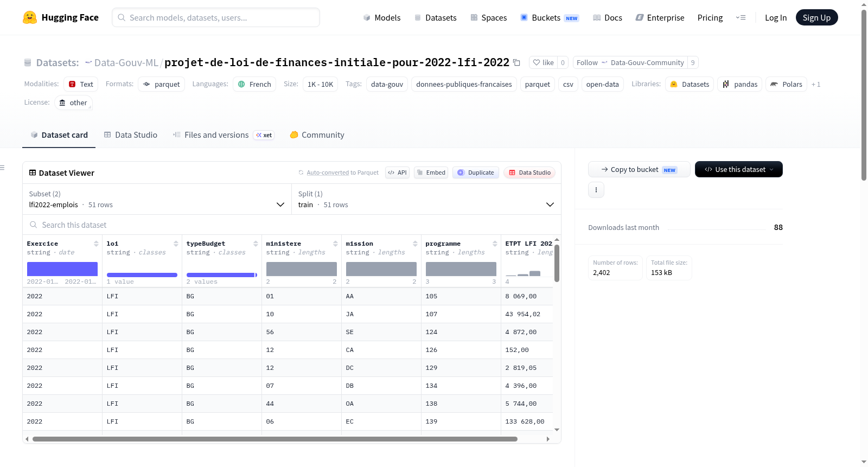Image resolution: width=868 pixels, height=467 pixels.
Task: Open the Docs nav item
Action: [x=608, y=17]
